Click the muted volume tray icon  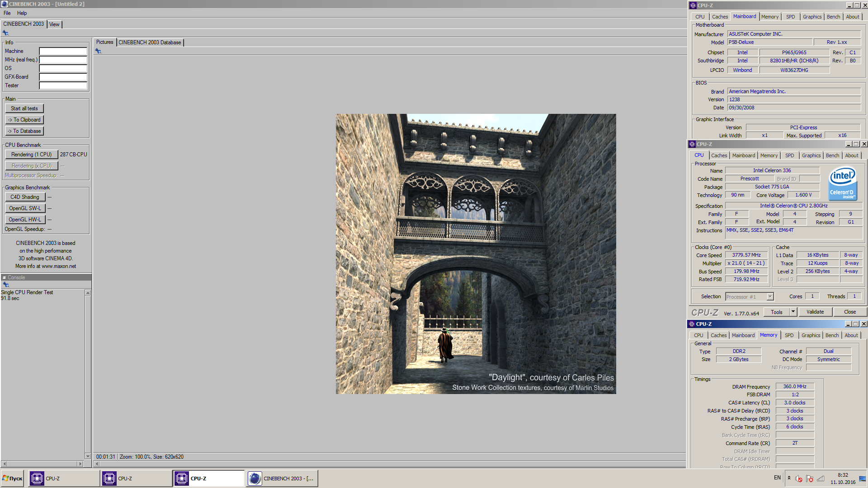[799, 479]
